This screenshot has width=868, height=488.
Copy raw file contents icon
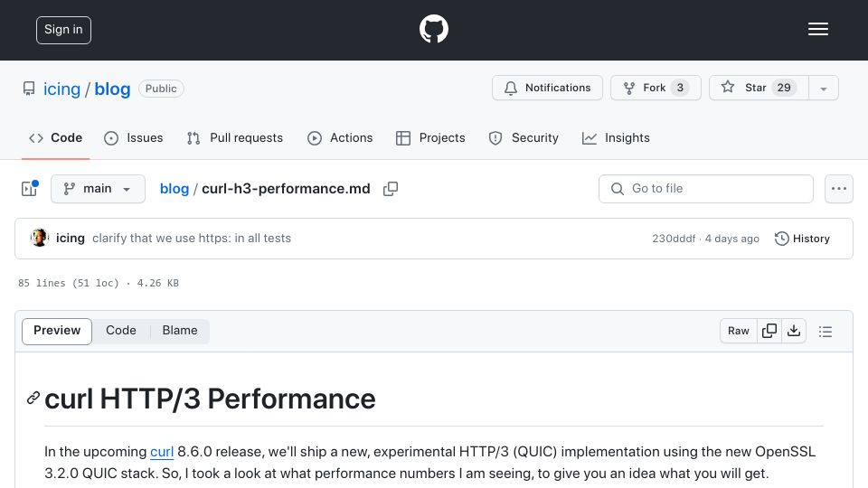point(769,331)
